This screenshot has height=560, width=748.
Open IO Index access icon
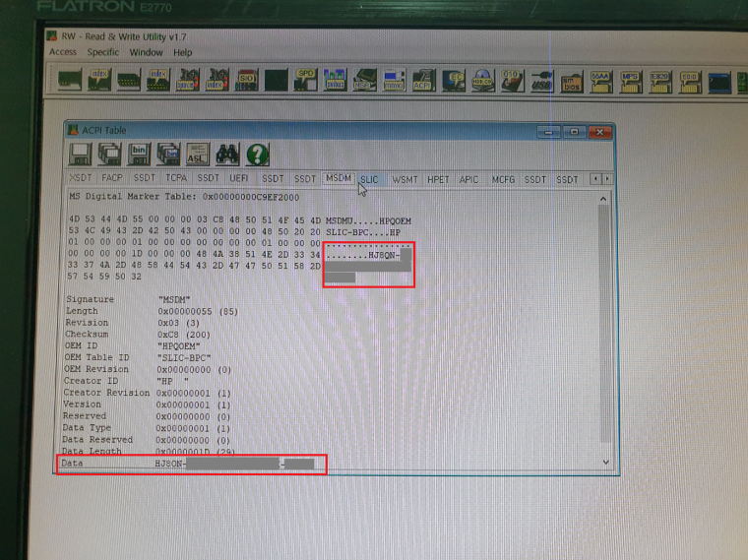pyautogui.click(x=218, y=80)
